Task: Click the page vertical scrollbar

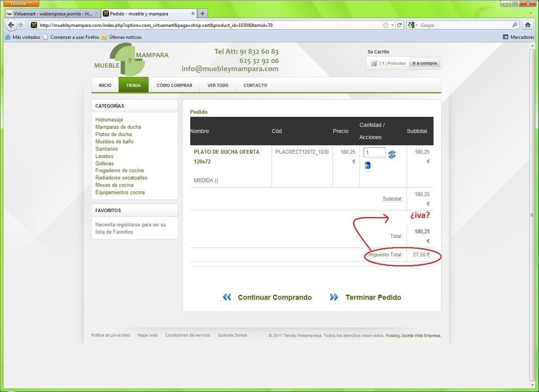Action: (533, 215)
